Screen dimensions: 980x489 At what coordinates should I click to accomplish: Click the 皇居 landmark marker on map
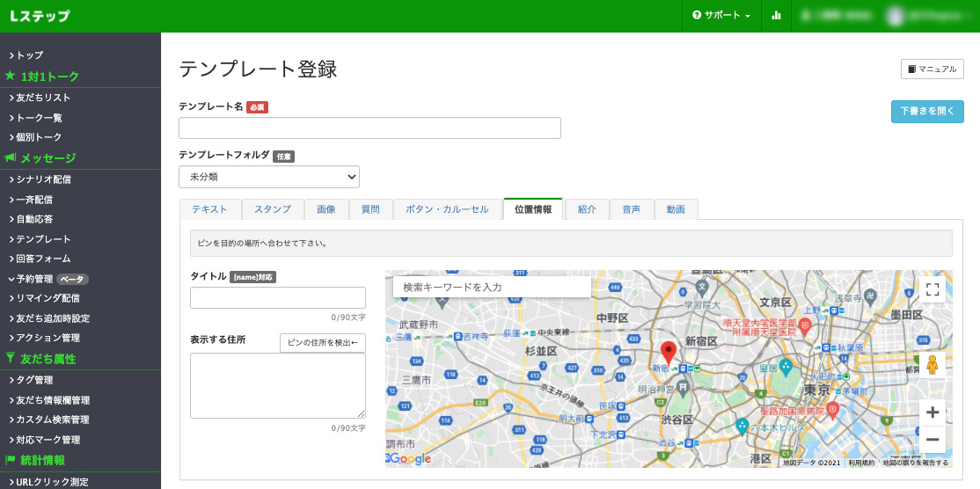786,366
